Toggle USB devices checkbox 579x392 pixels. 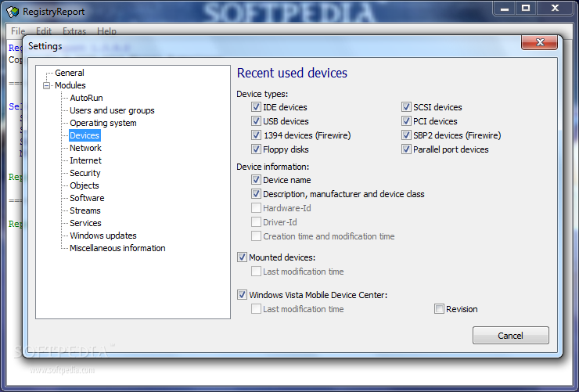(256, 121)
